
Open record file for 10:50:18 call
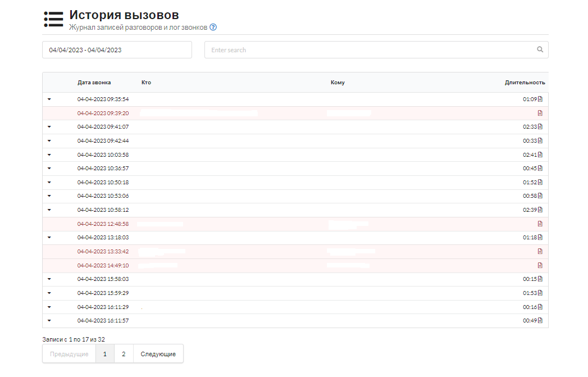540,182
